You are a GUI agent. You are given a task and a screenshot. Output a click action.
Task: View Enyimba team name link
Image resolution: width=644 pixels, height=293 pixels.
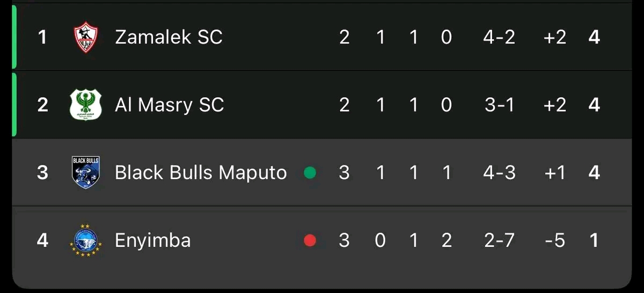click(x=153, y=240)
